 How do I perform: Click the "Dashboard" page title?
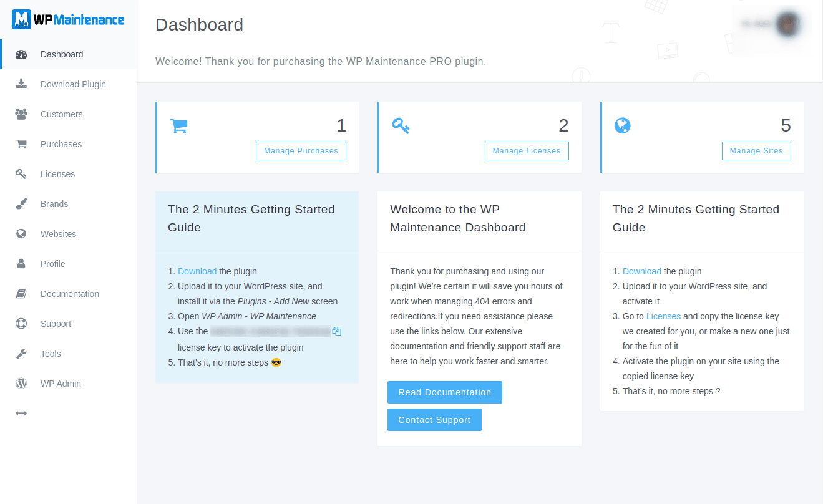click(200, 25)
